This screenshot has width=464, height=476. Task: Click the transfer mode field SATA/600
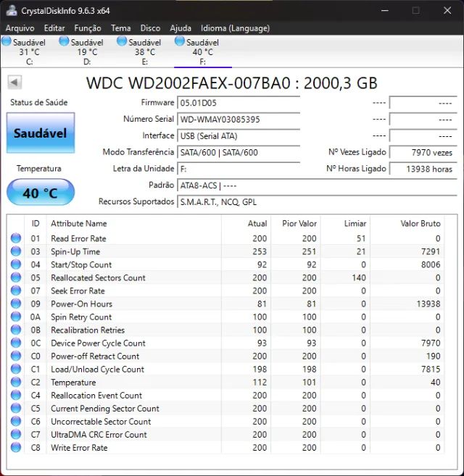[x=239, y=152]
